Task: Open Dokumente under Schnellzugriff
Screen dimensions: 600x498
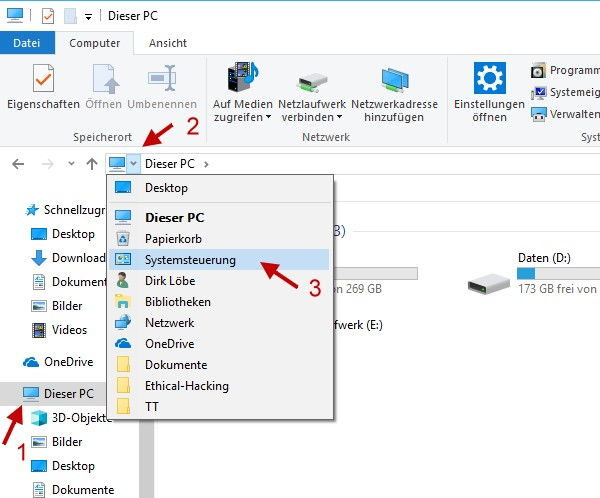Action: [x=68, y=282]
